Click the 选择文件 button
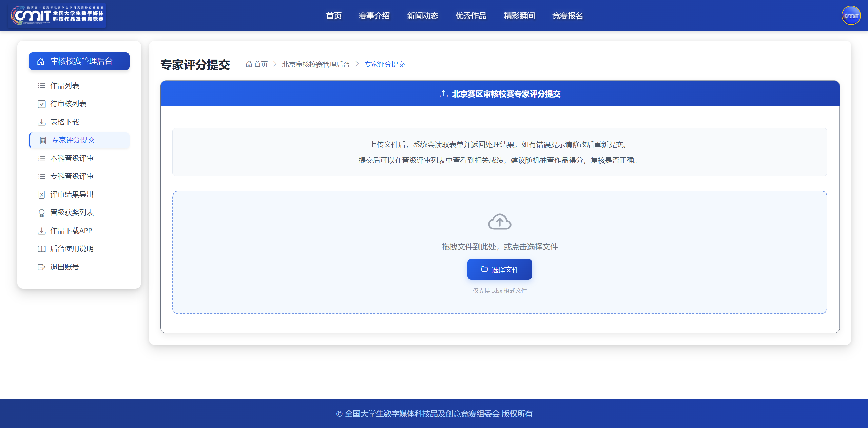Screen dimensions: 868x428 click(500, 269)
